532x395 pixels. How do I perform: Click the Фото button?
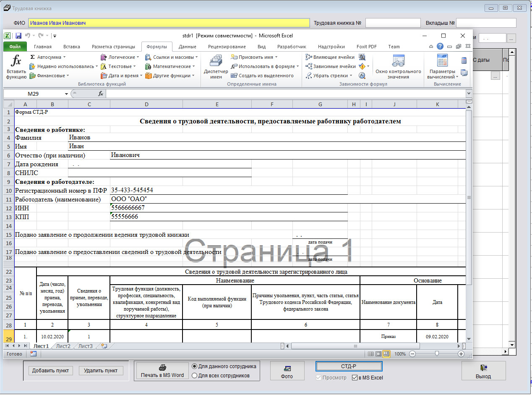click(x=287, y=371)
